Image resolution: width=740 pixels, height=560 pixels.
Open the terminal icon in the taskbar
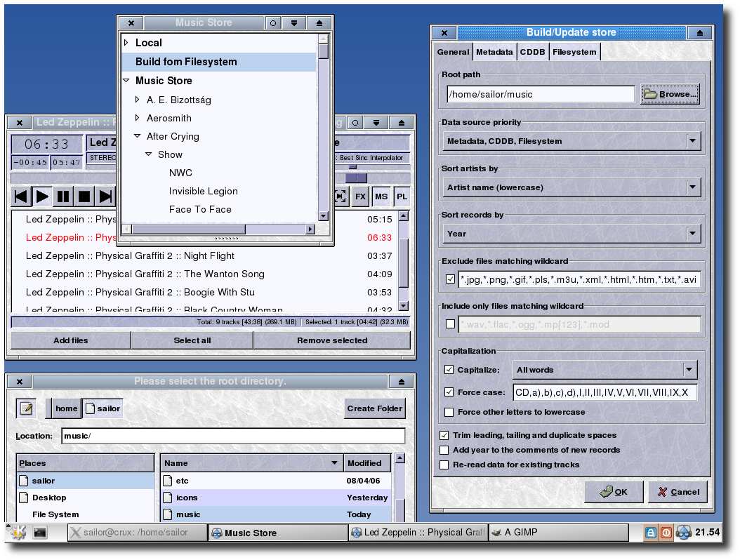40,533
